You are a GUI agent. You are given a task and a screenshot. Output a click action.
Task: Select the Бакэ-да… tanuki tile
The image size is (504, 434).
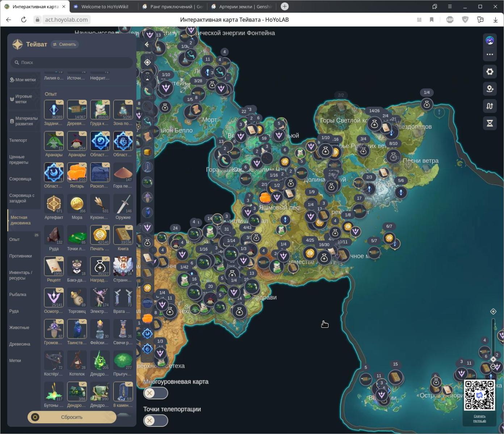(77, 266)
